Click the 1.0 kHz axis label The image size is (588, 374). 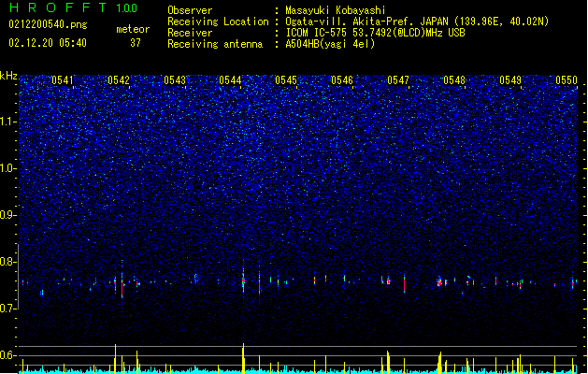pyautogui.click(x=8, y=168)
